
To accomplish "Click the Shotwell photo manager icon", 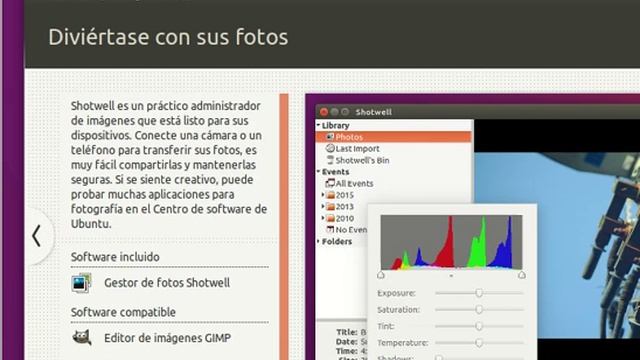I will point(81,282).
